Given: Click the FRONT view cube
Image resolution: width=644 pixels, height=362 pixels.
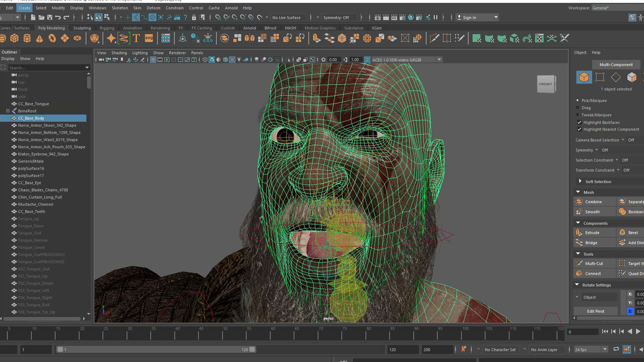Looking at the screenshot, I should 546,84.
